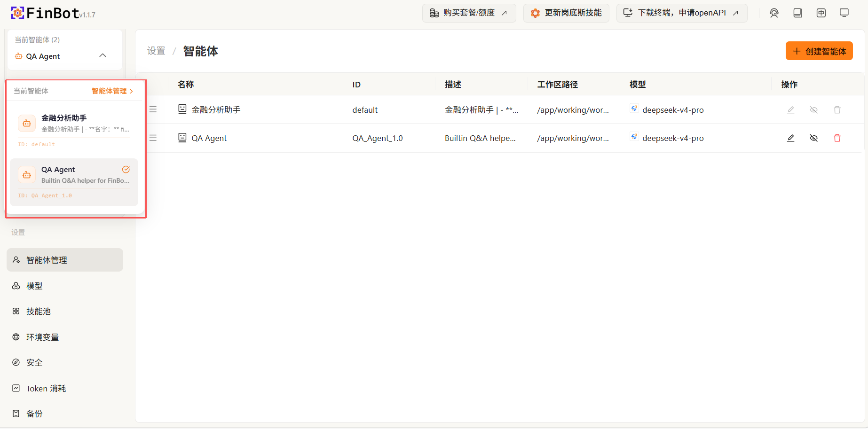Click the 技能池 command icon
Viewport: 868px width, 429px height.
pos(16,311)
